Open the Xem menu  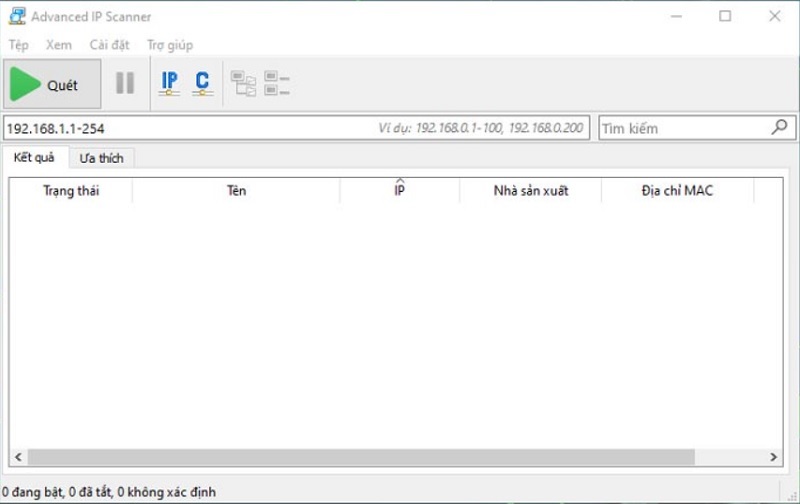tap(58, 45)
